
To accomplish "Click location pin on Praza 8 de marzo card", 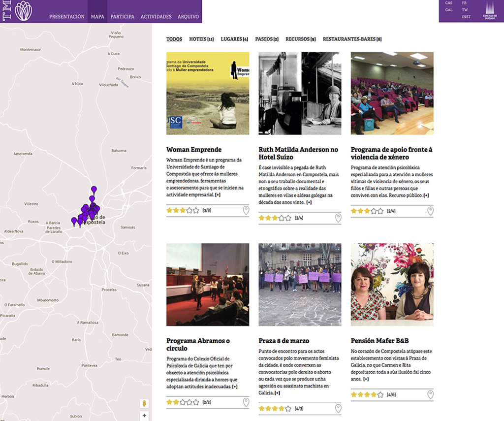I will pos(338,409).
